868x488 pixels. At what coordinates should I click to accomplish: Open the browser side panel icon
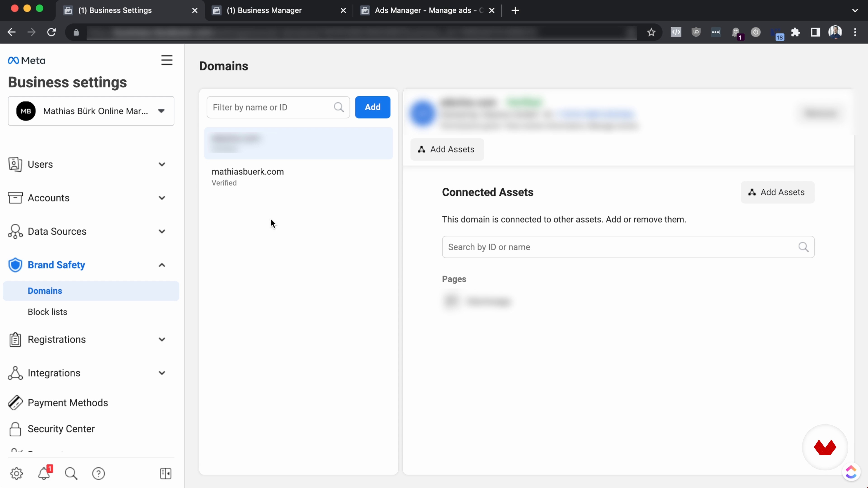click(x=815, y=32)
